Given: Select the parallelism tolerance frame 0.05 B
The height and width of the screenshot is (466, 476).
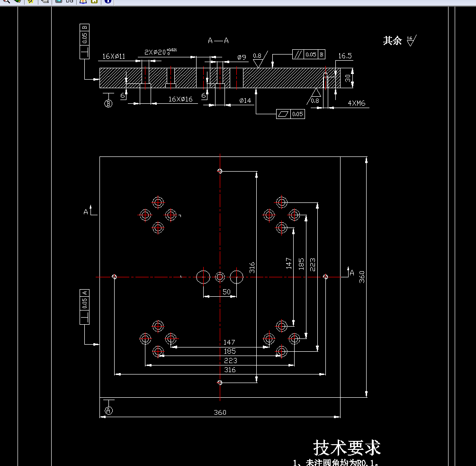Looking at the screenshot, I should (x=309, y=55).
